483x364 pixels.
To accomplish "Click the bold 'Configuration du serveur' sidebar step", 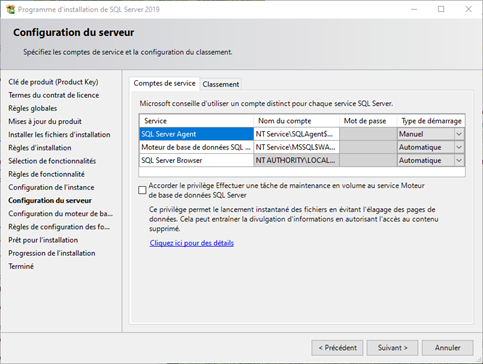I will pyautogui.click(x=50, y=200).
